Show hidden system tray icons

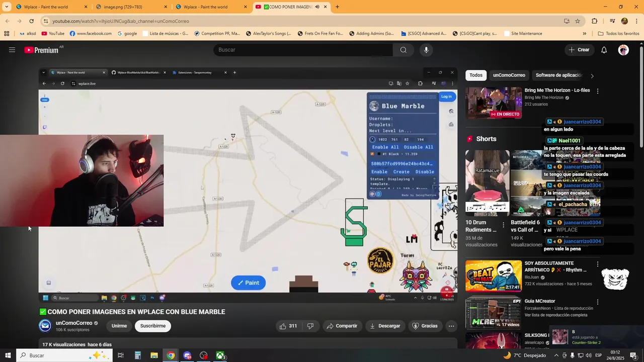click(555, 355)
